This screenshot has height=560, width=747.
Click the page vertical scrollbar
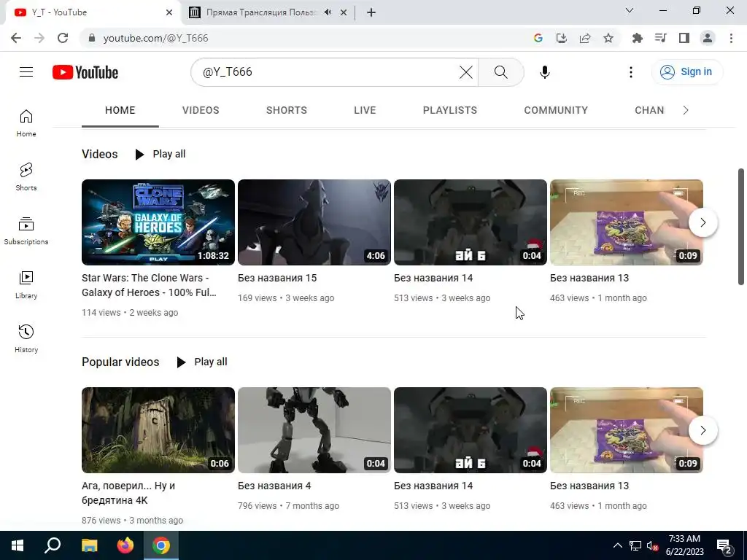pyautogui.click(x=741, y=227)
